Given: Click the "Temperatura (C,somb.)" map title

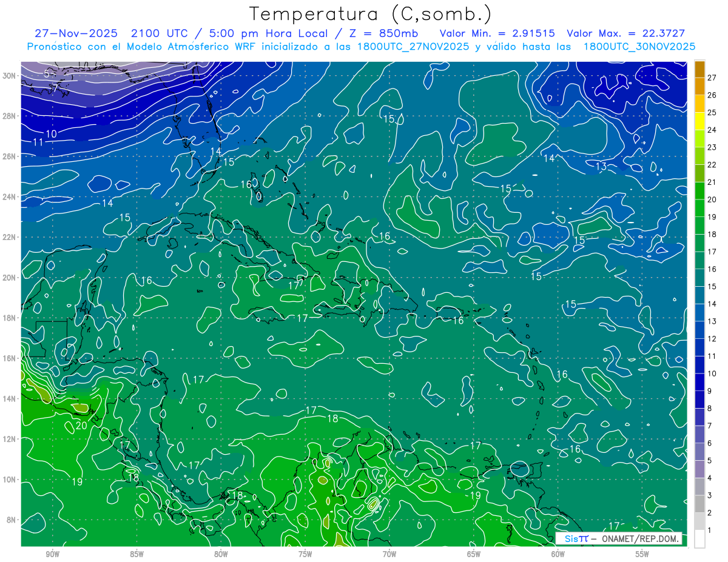Looking at the screenshot, I should pos(370,15).
